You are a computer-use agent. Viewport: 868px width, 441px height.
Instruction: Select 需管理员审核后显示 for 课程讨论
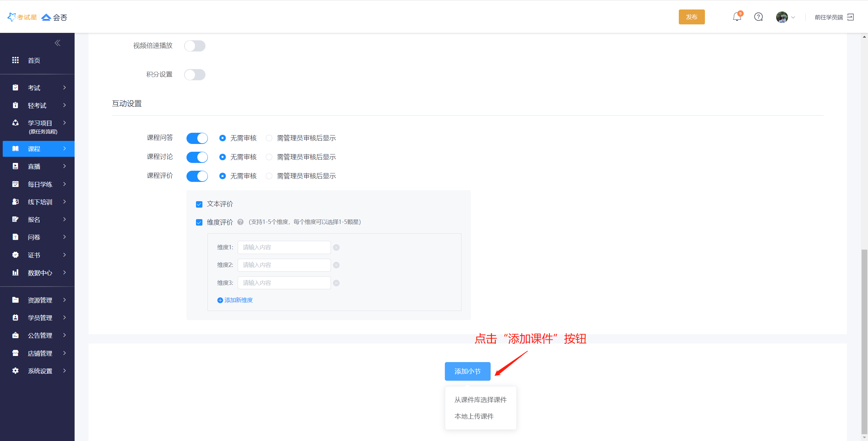269,157
